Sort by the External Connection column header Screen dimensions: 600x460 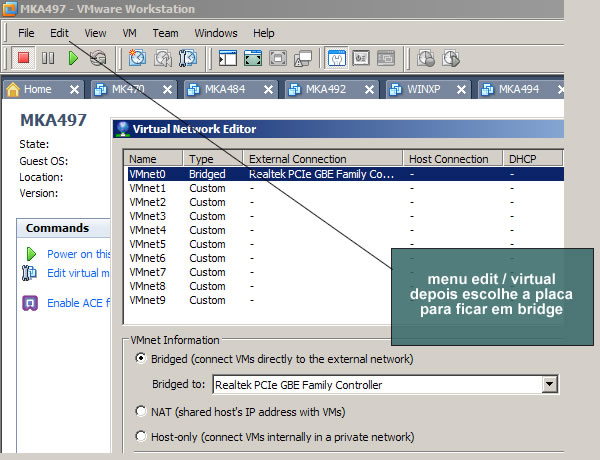(323, 158)
